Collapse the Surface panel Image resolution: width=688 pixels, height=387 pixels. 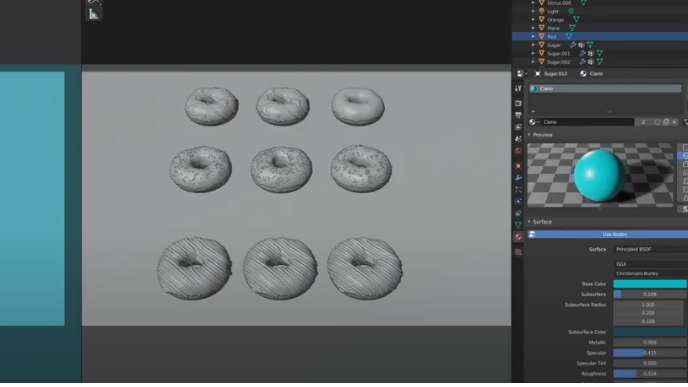coord(529,222)
